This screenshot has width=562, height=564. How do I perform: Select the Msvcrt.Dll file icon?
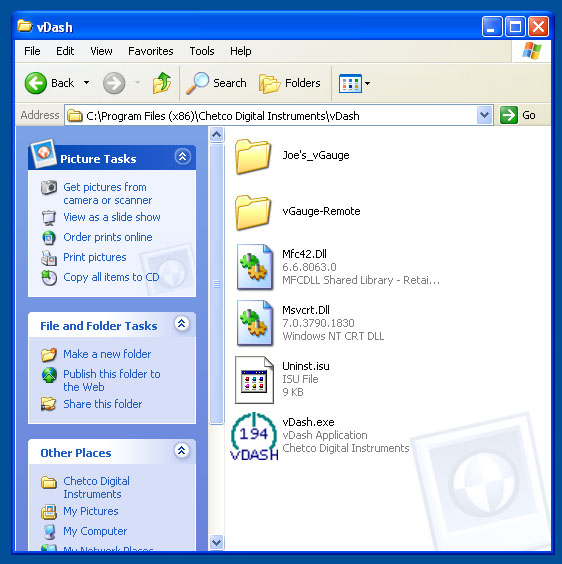coord(254,323)
